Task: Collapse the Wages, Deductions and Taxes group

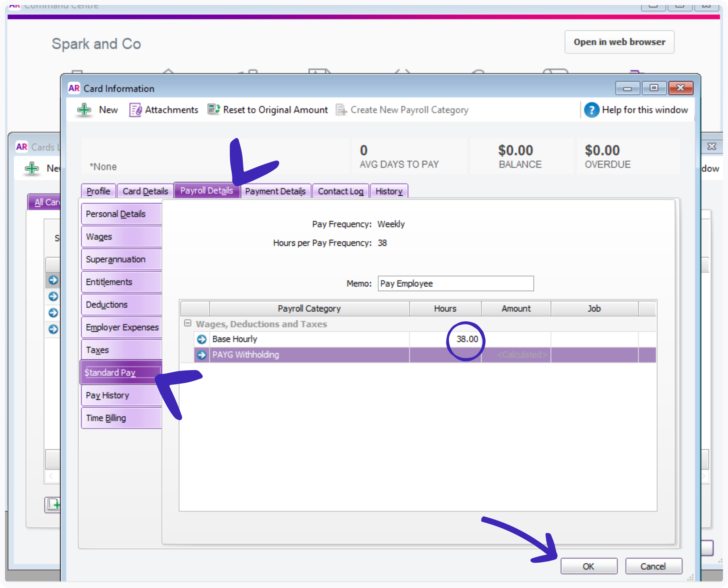Action: pyautogui.click(x=187, y=324)
